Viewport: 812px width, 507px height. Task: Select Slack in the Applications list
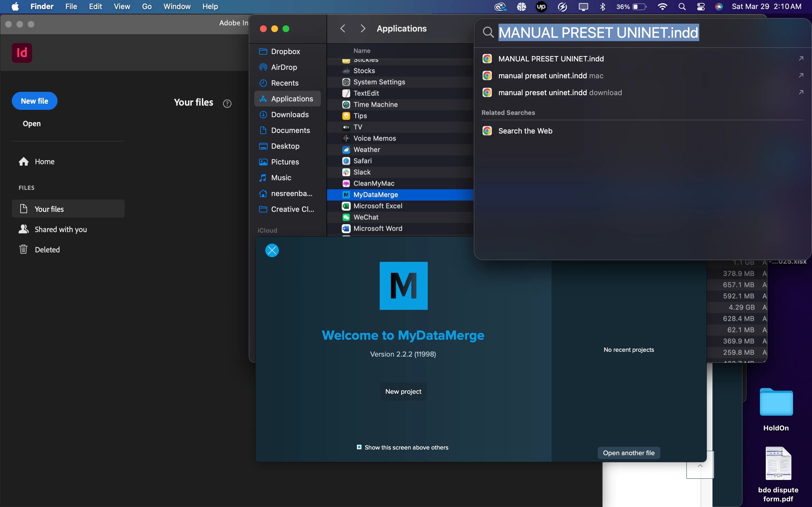[x=362, y=172]
